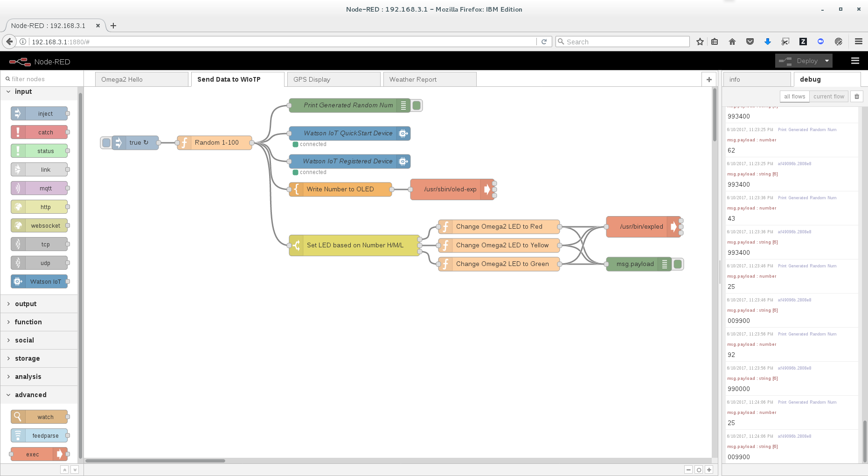Expand the storage palette category
Viewport: 868px width, 476px height.
tap(39, 358)
